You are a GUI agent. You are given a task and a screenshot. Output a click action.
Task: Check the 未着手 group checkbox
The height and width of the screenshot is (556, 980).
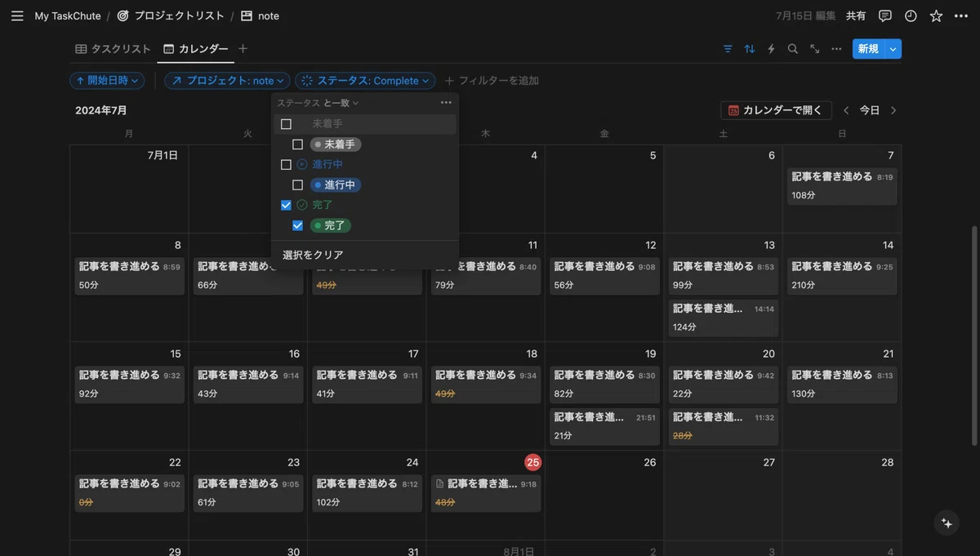286,124
